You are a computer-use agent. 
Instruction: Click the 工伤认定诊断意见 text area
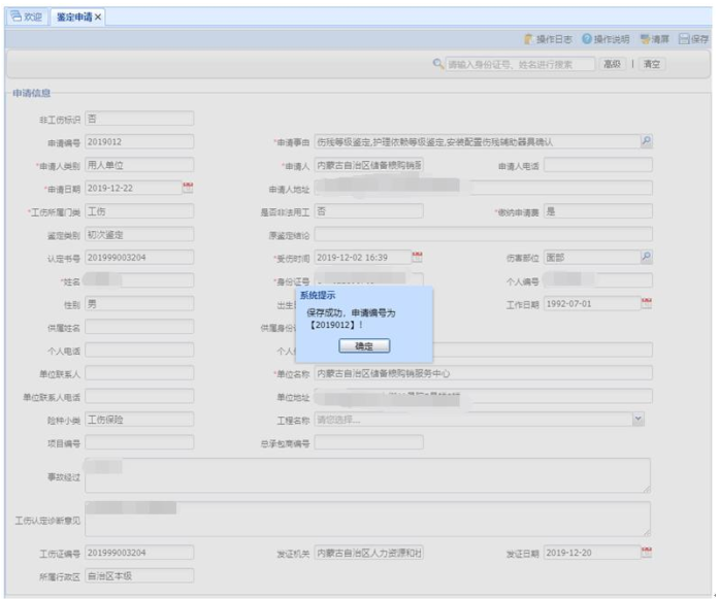point(368,519)
